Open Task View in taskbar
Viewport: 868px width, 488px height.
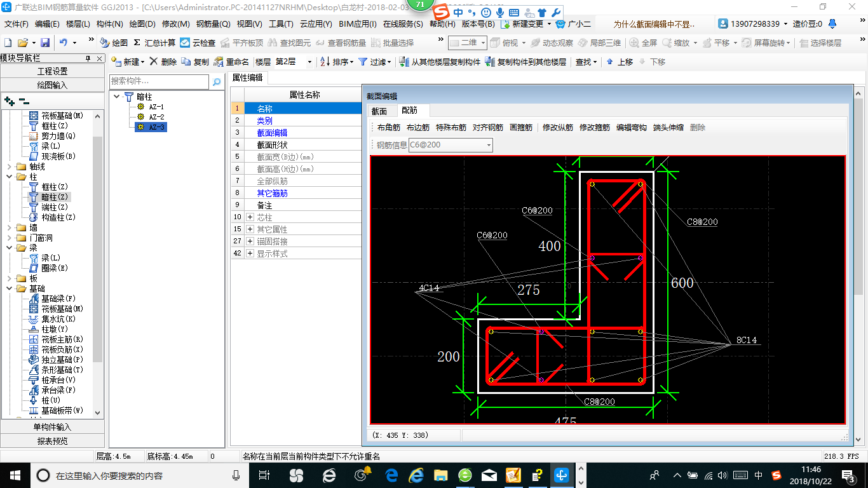265,475
